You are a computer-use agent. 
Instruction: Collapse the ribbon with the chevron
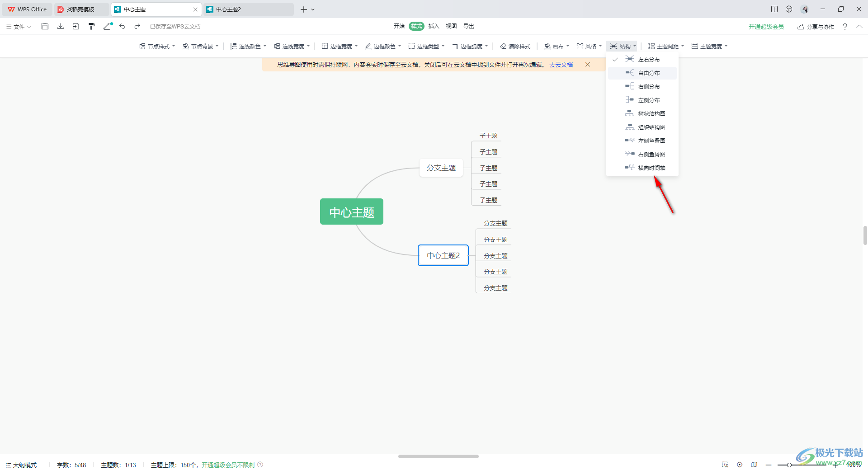[x=859, y=27]
